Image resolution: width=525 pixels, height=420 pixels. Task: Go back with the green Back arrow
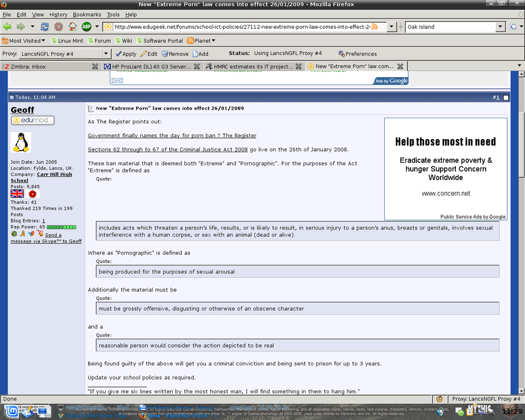click(7, 27)
